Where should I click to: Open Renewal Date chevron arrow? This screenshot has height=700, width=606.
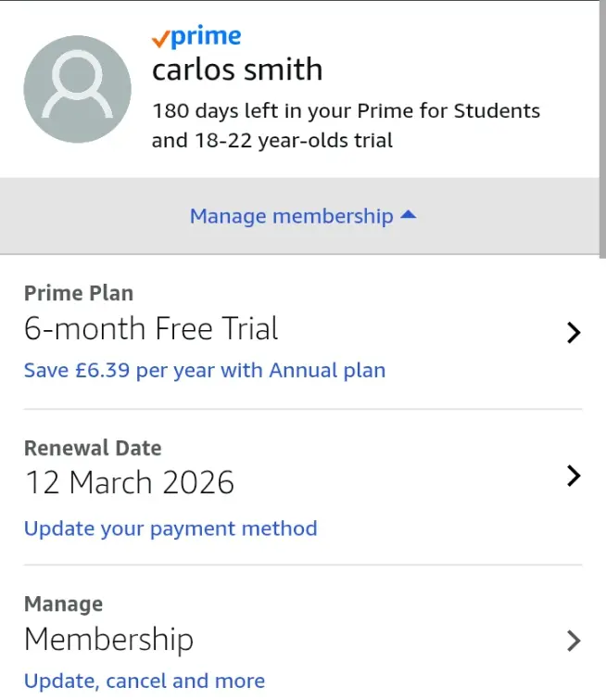tap(574, 476)
